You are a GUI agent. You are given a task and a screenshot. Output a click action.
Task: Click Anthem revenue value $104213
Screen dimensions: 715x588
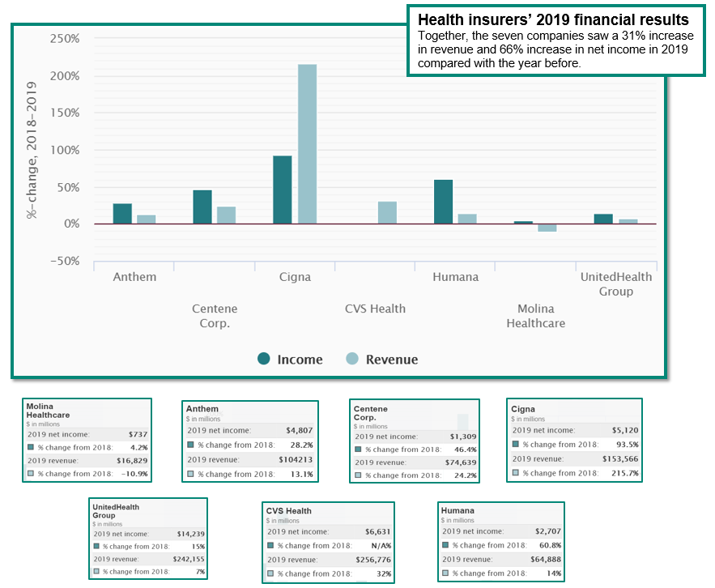(296, 459)
